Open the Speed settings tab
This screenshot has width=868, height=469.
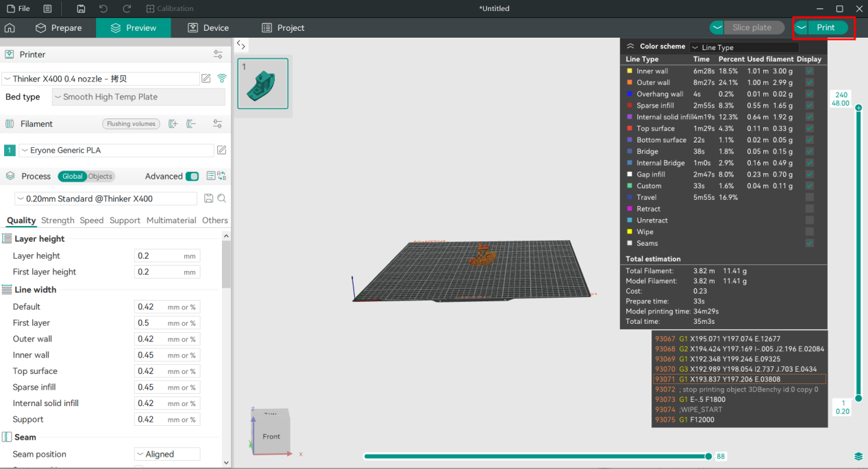pyautogui.click(x=91, y=220)
